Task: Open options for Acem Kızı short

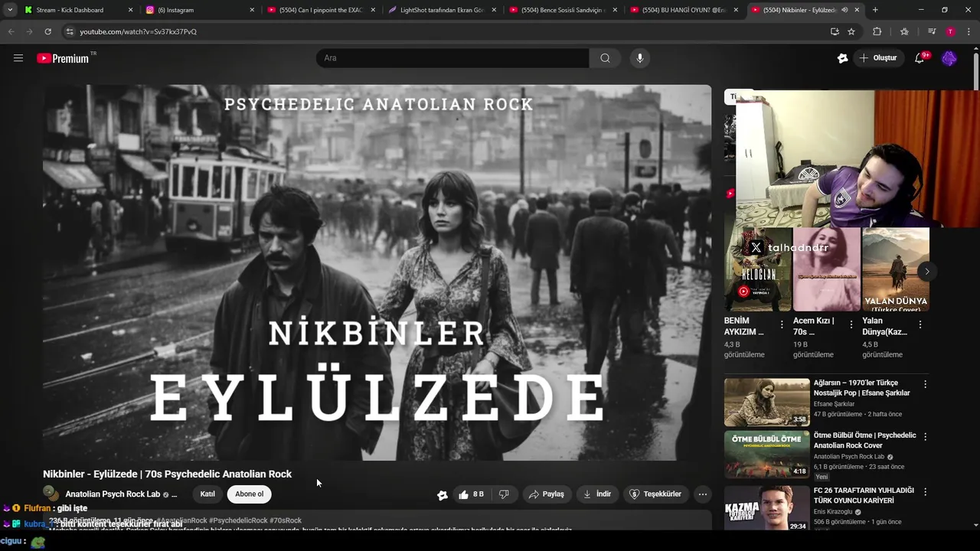Action: click(x=851, y=324)
